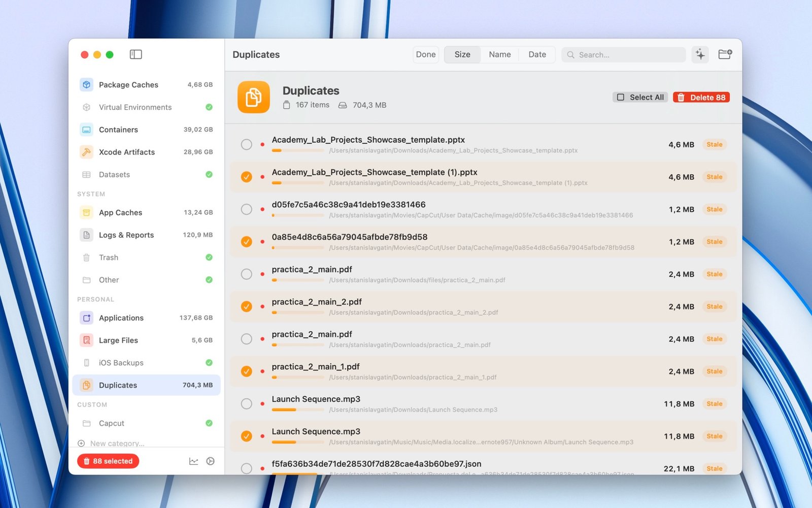
Task: Uncheck Academy_Lab_Projects_Showcase_template (1).pptx
Action: (x=247, y=177)
